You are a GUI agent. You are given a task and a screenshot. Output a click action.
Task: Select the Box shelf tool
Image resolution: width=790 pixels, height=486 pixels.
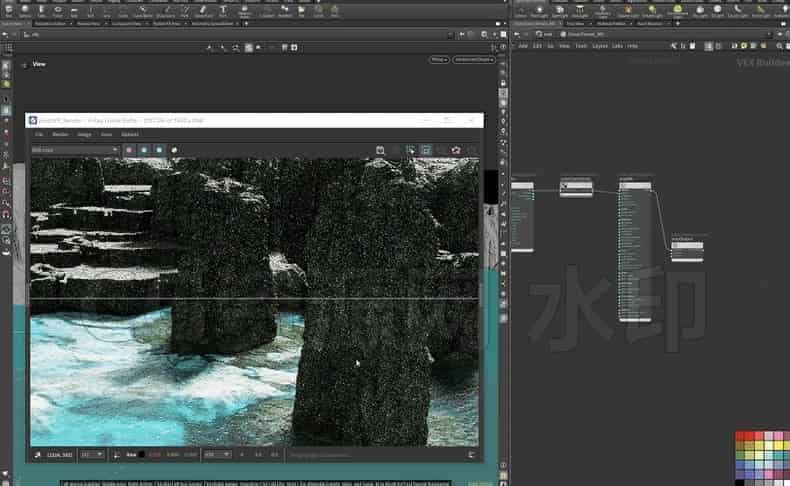9,10
